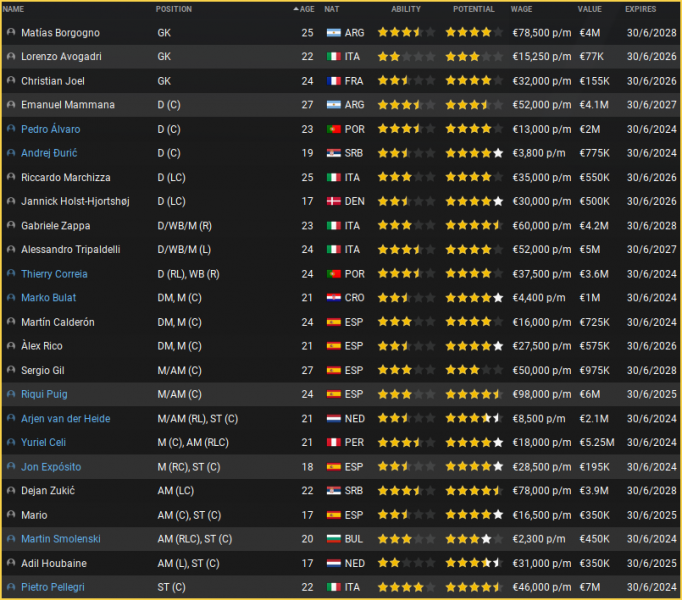Click the Denmark flag for Jannick Holst-Hjortshøj
Viewport: 682px width, 600px height.
pos(333,202)
